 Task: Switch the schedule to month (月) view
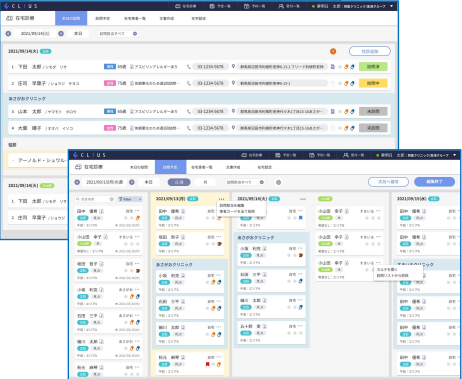205,182
